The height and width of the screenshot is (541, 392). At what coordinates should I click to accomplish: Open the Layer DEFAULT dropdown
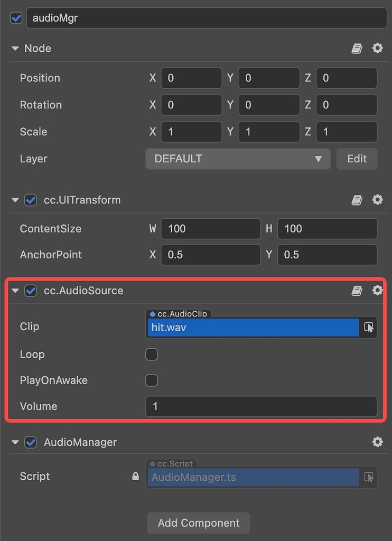click(238, 158)
